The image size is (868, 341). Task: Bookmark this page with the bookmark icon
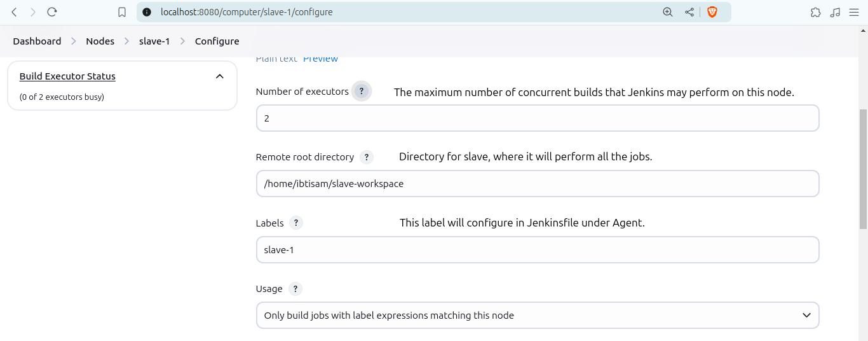[122, 12]
